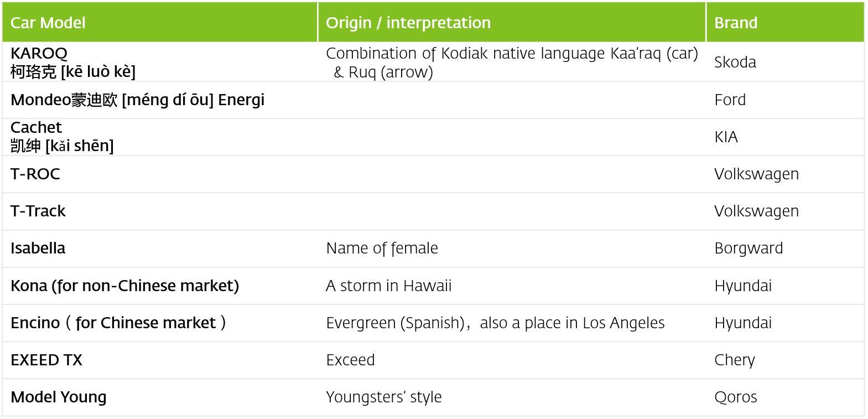Select the Encino for Chinese market cell

[160, 323]
